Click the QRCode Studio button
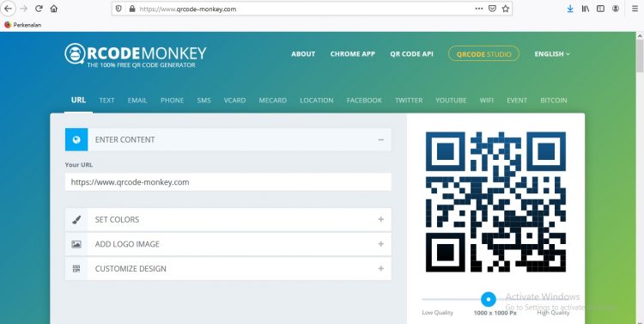 point(483,54)
